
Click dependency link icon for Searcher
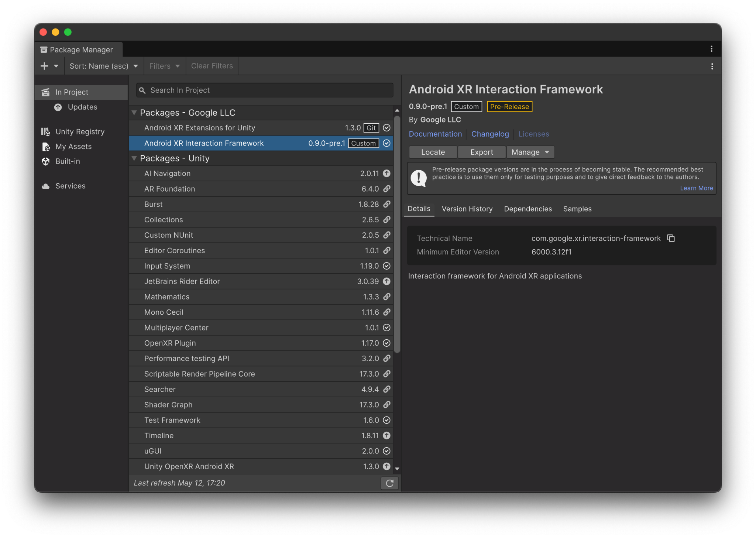[386, 389]
